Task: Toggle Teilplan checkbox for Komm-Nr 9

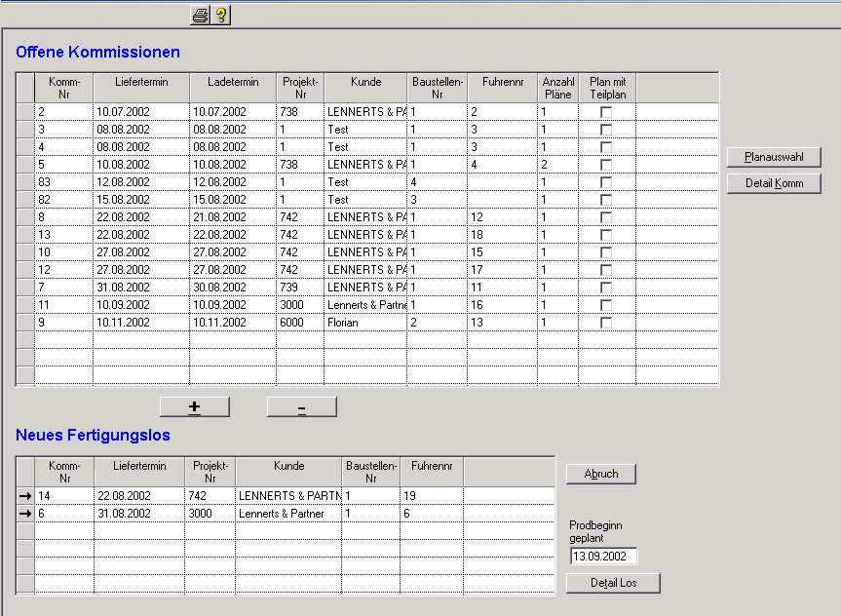Action: point(606,323)
